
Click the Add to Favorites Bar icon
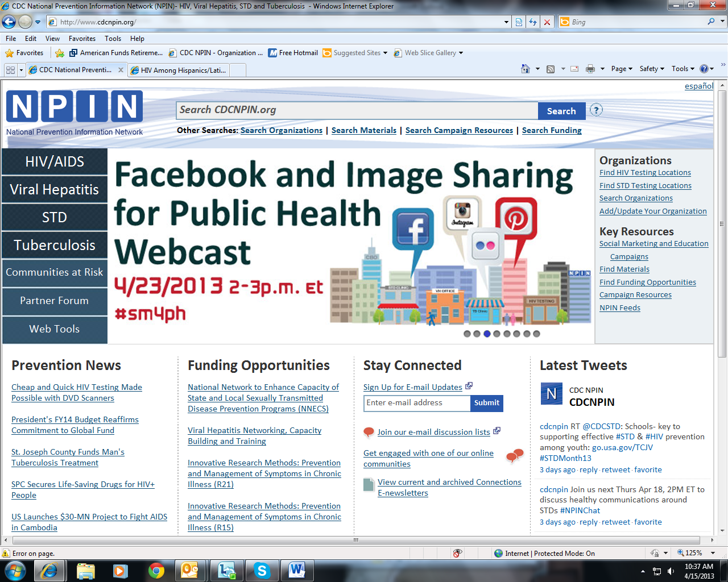(x=60, y=53)
